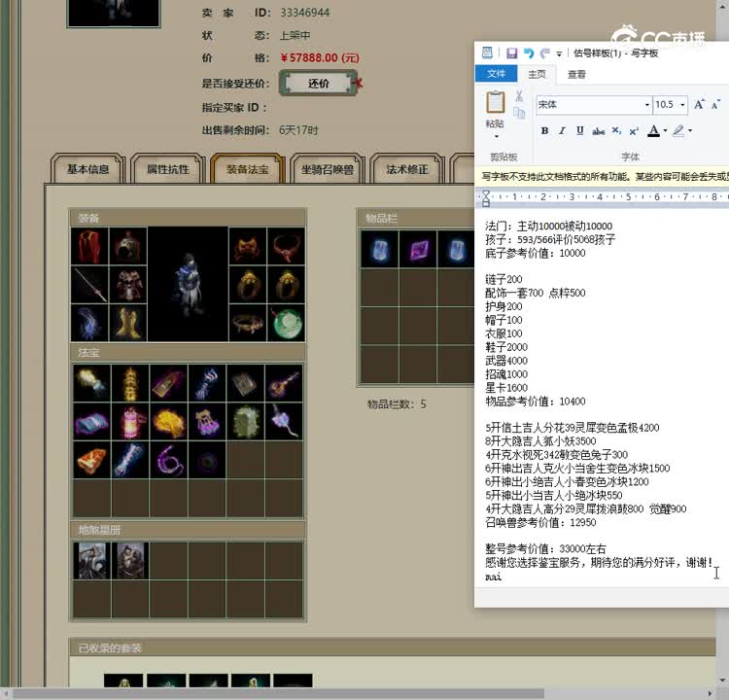The height and width of the screenshot is (700, 729).
Task: Switch to the 主页 ribbon tab
Action: (537, 74)
